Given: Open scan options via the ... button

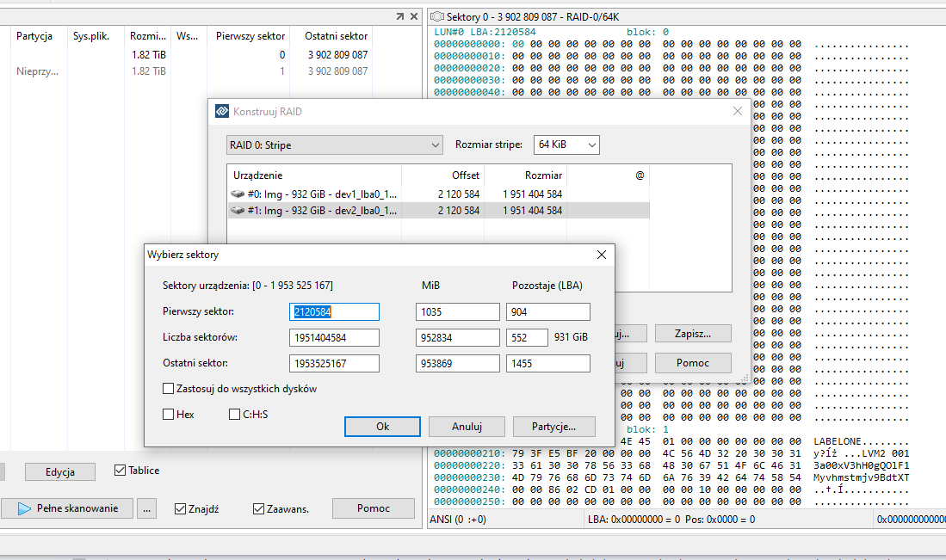Looking at the screenshot, I should click(x=146, y=508).
